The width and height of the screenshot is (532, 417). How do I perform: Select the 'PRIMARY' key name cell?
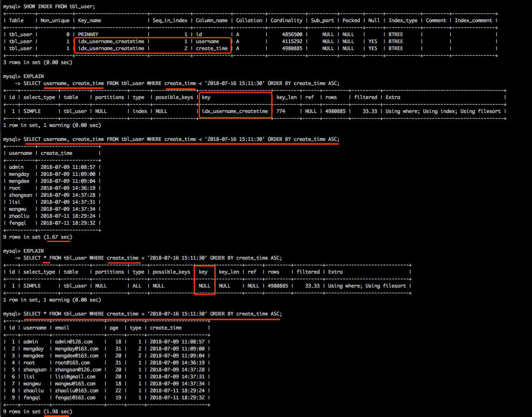88,35
